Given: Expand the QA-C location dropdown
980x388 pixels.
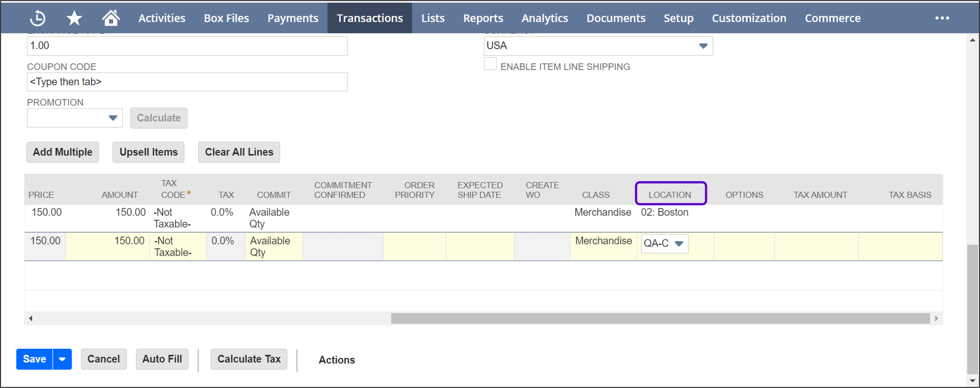Looking at the screenshot, I should [x=679, y=243].
